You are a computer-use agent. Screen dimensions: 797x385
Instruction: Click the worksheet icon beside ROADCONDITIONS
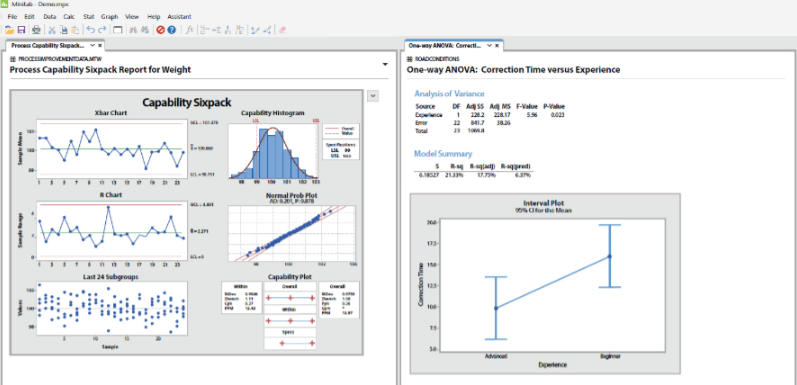click(411, 58)
